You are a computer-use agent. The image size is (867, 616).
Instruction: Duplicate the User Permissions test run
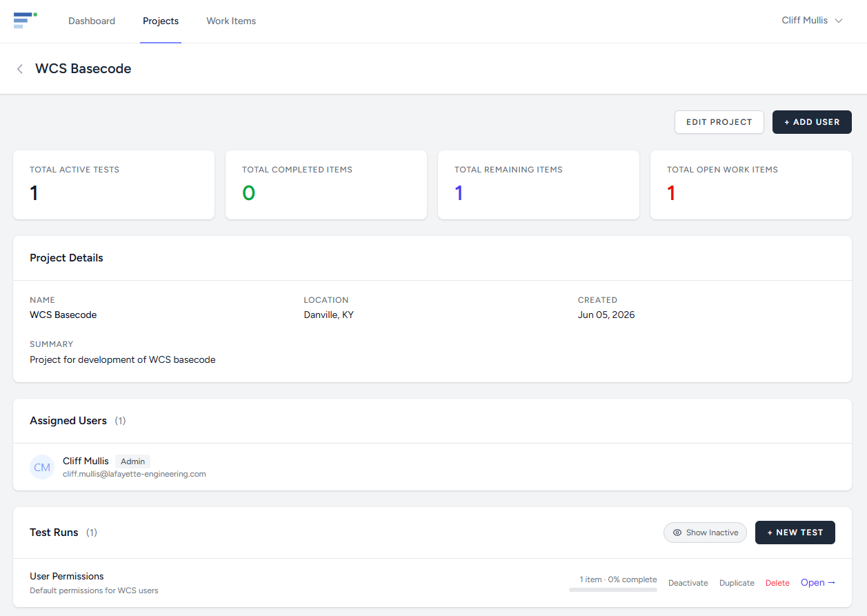point(737,583)
